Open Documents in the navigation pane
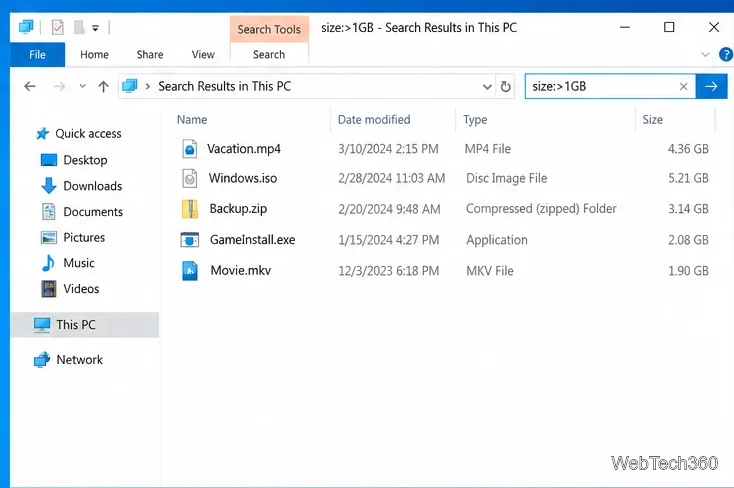The height and width of the screenshot is (488, 734). [x=82, y=212]
